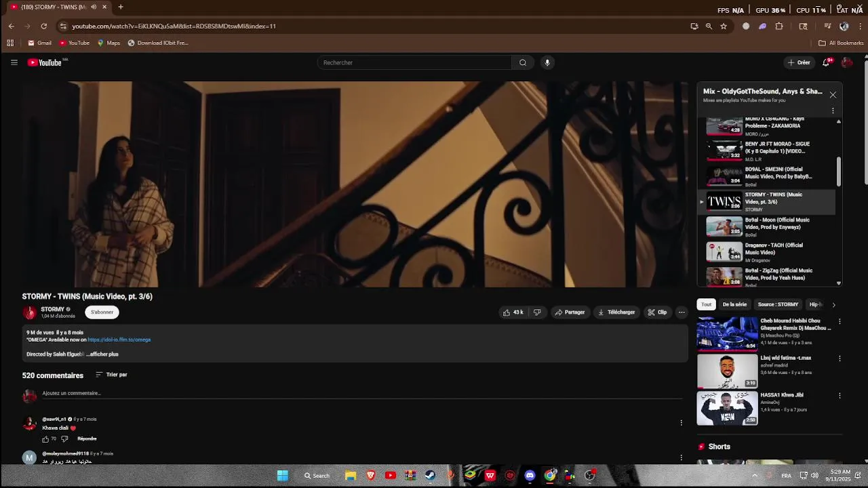Screen dimensions: 868x488
Task: Open options for Lbnj wld fatima video
Action: coord(840,359)
